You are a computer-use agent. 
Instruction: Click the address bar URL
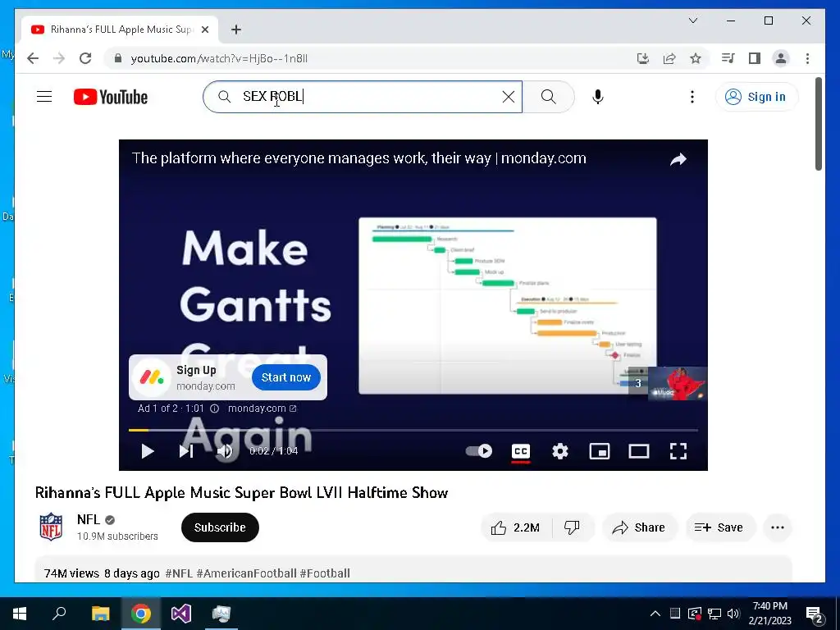tap(219, 58)
